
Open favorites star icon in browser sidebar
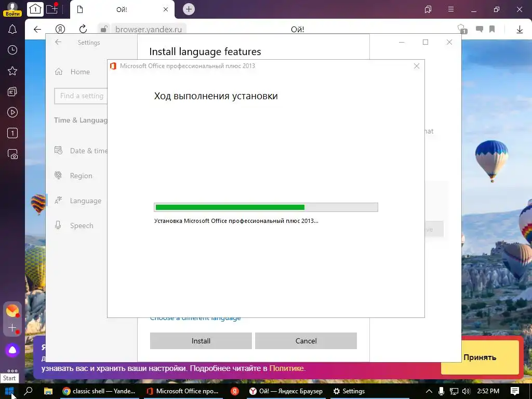pos(12,71)
